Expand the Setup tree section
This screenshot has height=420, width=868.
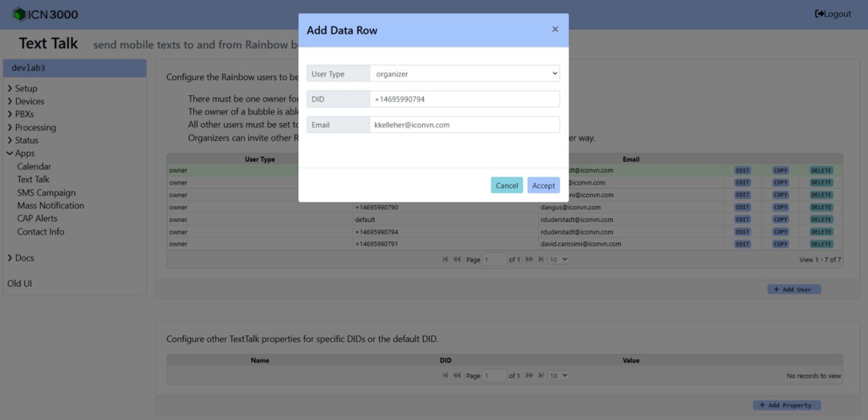click(10, 88)
